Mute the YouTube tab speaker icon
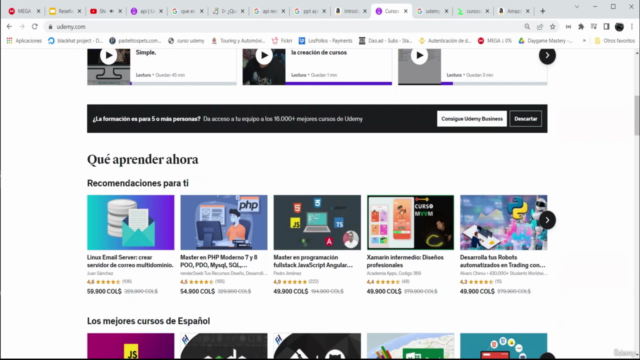The image size is (640, 360). pyautogui.click(x=111, y=11)
